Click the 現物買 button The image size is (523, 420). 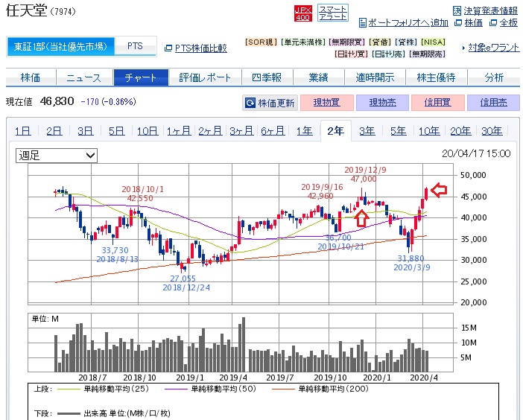point(327,103)
